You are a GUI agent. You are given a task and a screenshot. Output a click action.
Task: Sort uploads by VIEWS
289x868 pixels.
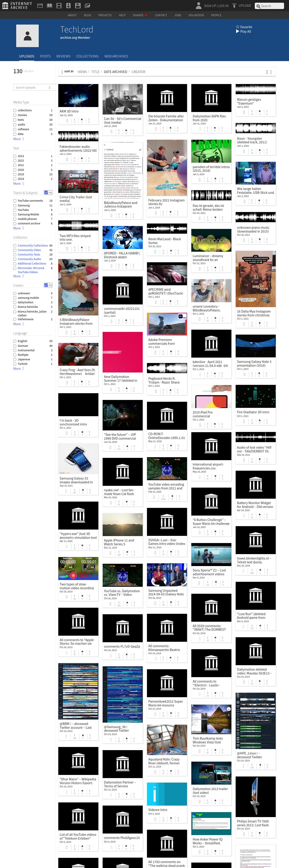(x=82, y=72)
